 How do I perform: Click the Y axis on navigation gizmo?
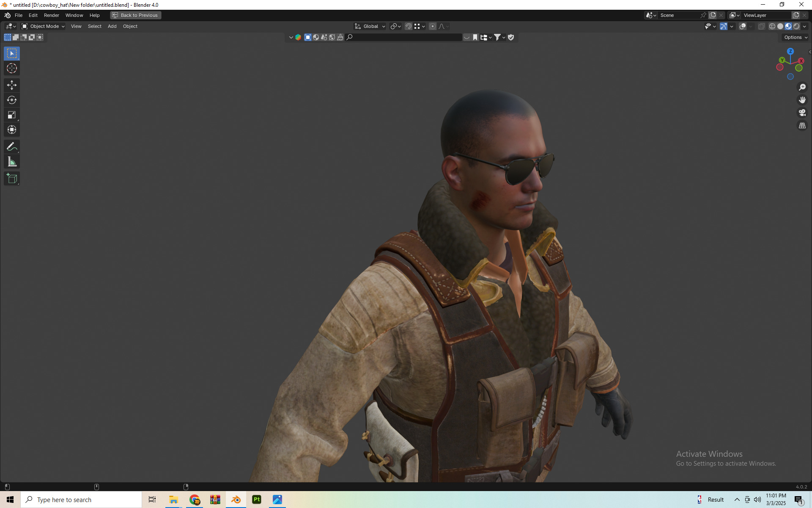[782, 60]
